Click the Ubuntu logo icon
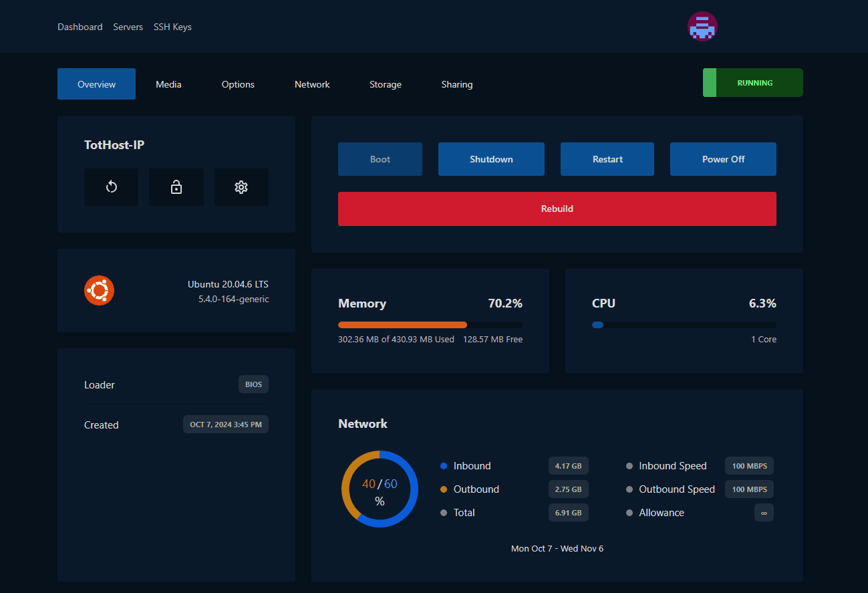The image size is (868, 593). [99, 290]
